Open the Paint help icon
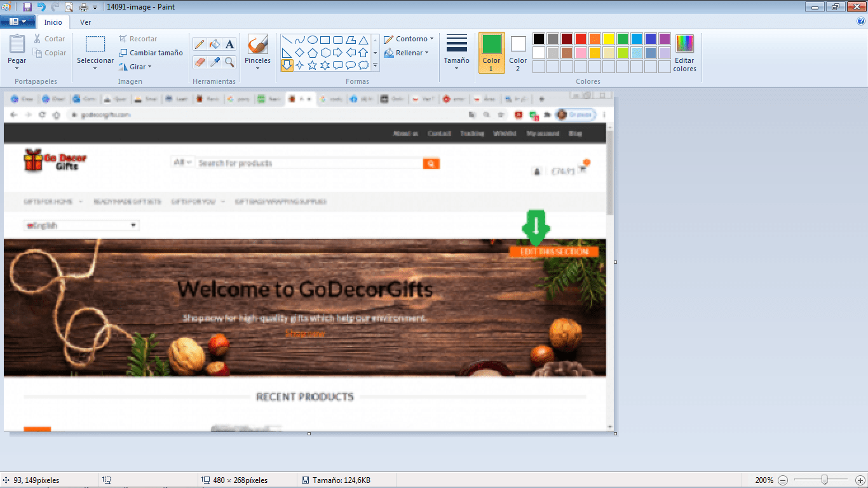The height and width of the screenshot is (488, 868). 861,22
